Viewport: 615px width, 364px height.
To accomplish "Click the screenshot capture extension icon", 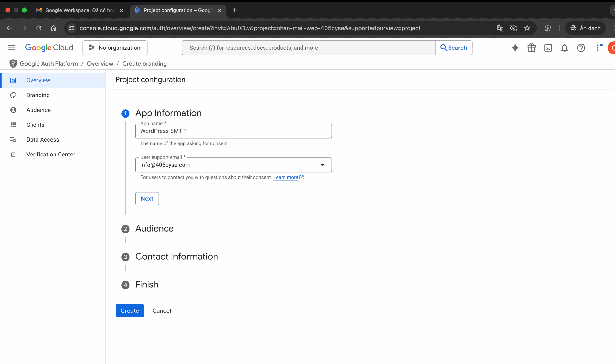I will coord(548,28).
